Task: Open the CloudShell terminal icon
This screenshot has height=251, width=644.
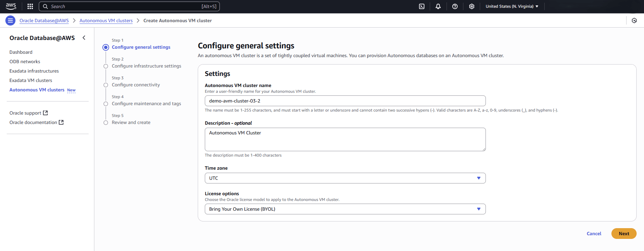Action: pos(422,6)
